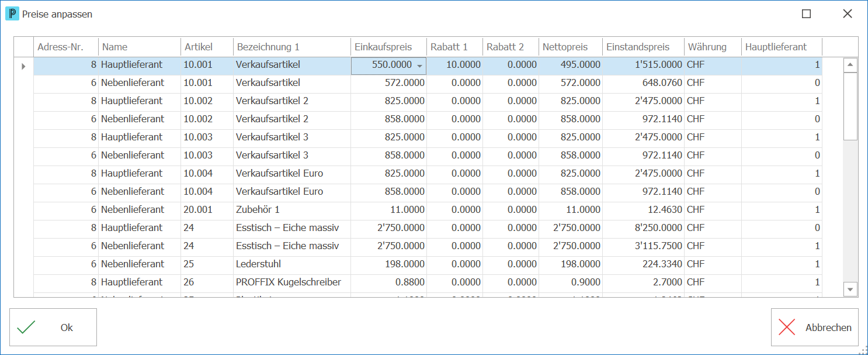Select the Lederstuhl row
Image resolution: width=868 pixels, height=355 pixels.
click(x=428, y=264)
